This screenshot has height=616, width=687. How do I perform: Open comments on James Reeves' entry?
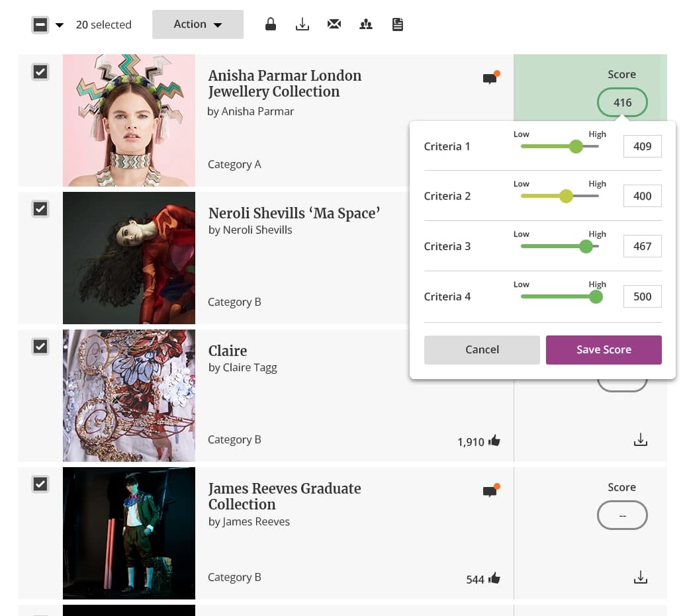490,490
